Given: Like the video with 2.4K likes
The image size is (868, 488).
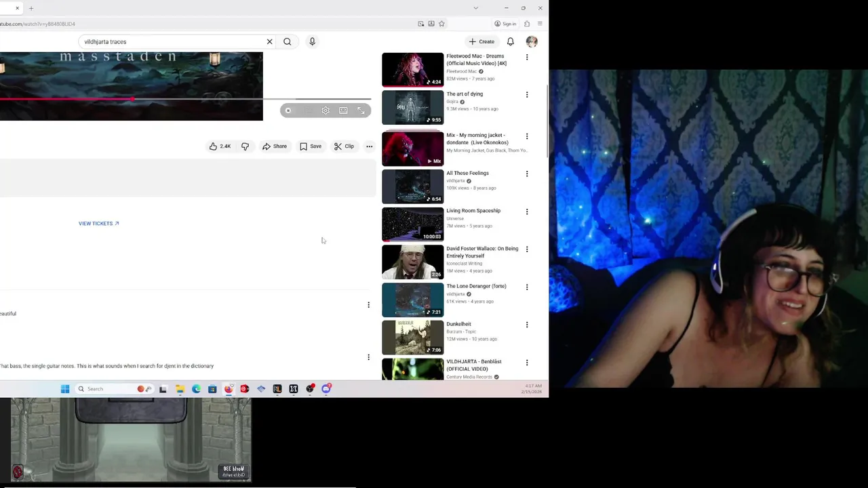Looking at the screenshot, I should (x=220, y=146).
